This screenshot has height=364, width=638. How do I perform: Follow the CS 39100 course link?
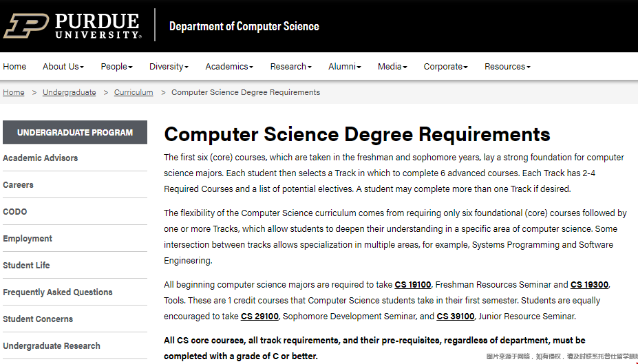tap(456, 317)
